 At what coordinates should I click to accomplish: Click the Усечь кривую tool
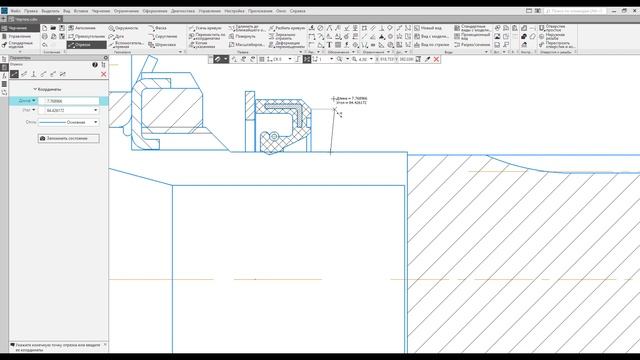click(205, 28)
